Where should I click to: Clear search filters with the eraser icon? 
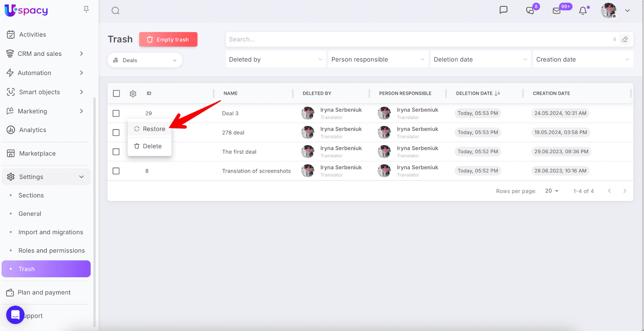(625, 39)
